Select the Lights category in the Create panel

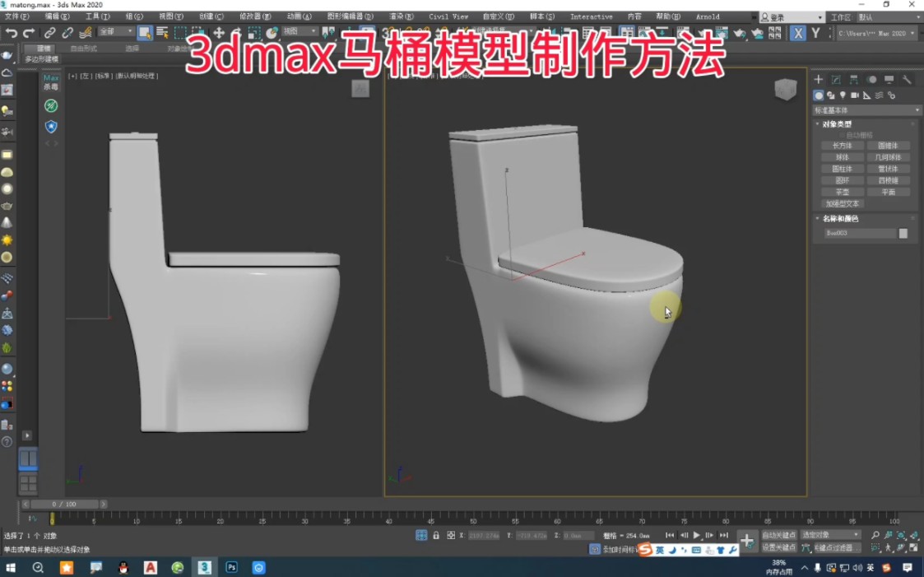click(843, 95)
